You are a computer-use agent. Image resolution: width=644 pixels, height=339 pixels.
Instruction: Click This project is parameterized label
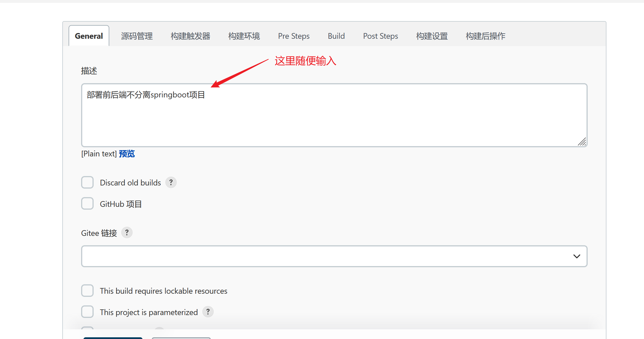tap(149, 312)
